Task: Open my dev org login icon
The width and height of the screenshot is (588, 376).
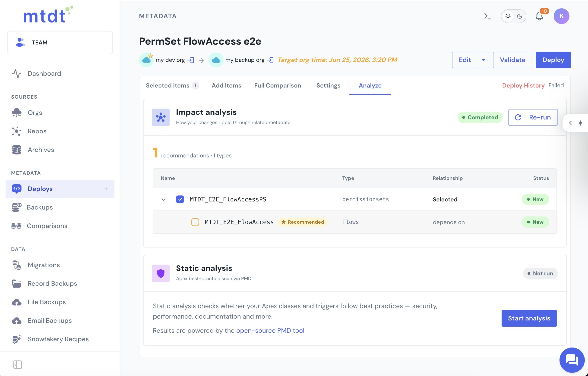Action: 190,60
